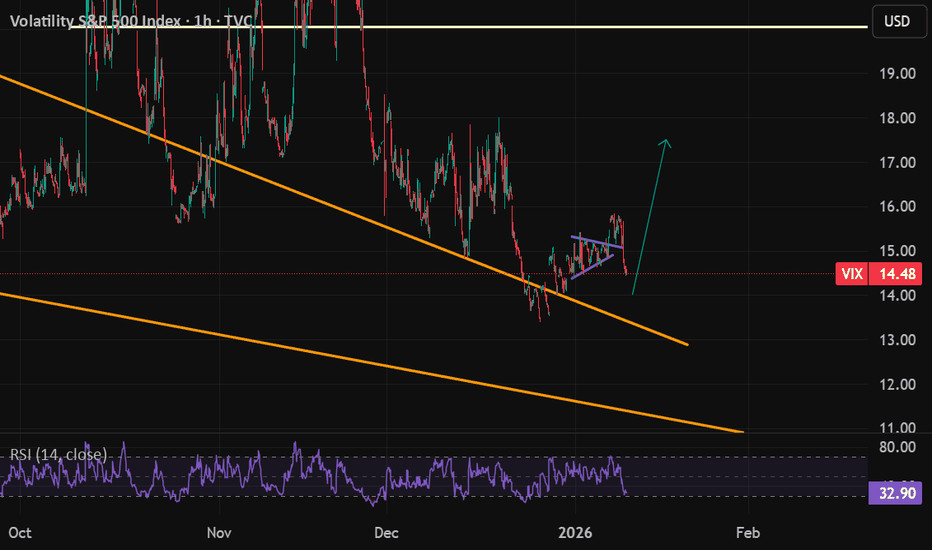
Task: Click the 13.00 price axis label
Action: pos(896,340)
